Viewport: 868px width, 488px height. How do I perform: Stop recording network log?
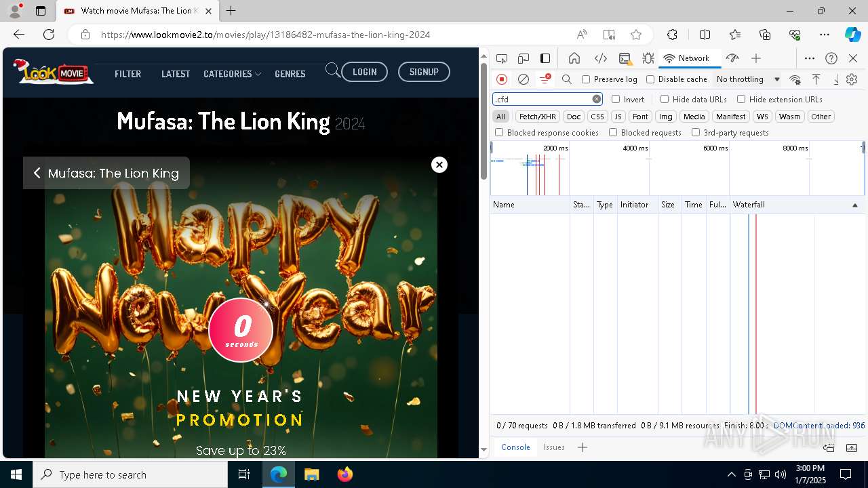(x=502, y=79)
